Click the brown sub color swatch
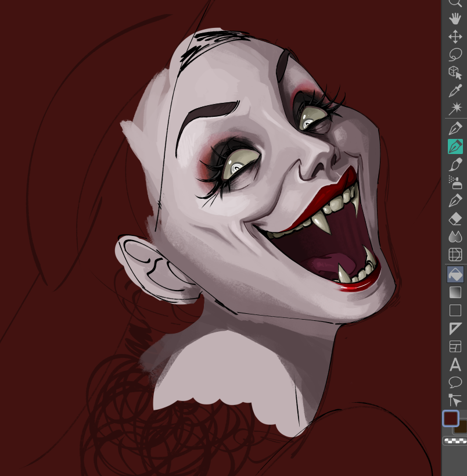Screen dimensions: 467x476 point(462,427)
